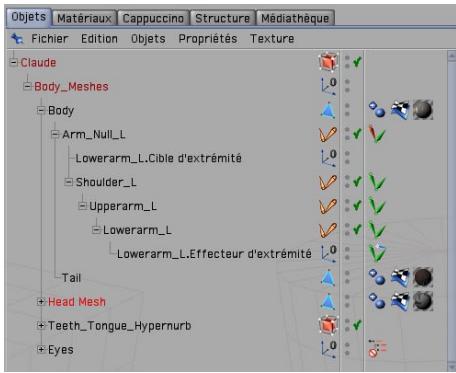
Task: Toggle visibility dots for Tail
Action: click(347, 277)
